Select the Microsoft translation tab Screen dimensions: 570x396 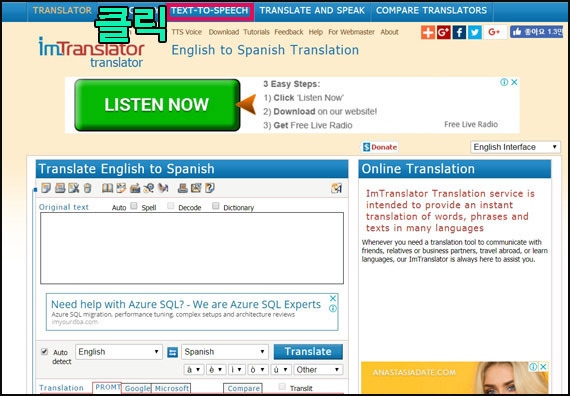click(x=171, y=388)
